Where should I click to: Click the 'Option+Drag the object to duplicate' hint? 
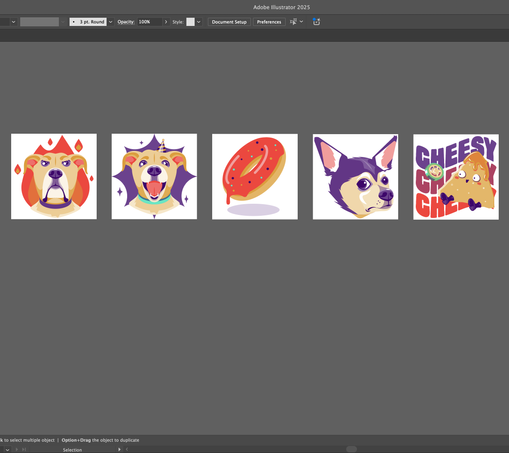pos(100,440)
